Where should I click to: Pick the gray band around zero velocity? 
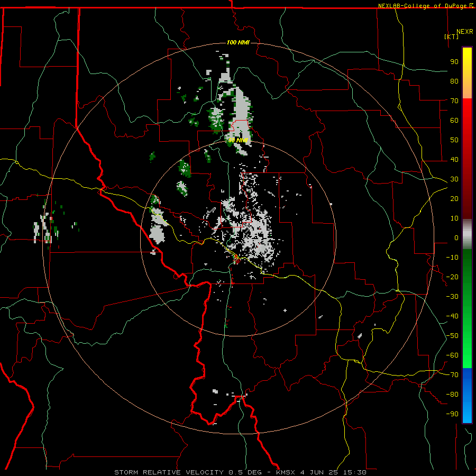point(467,234)
